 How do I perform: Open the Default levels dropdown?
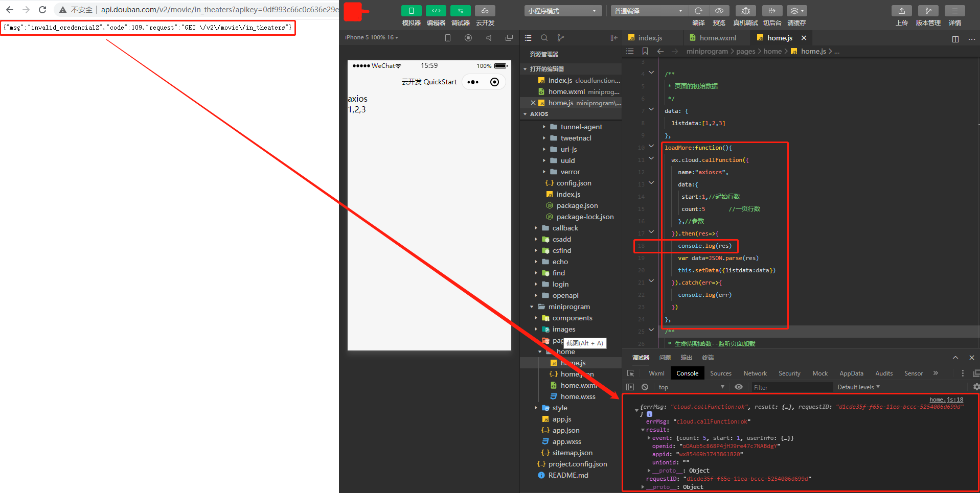(x=858, y=387)
